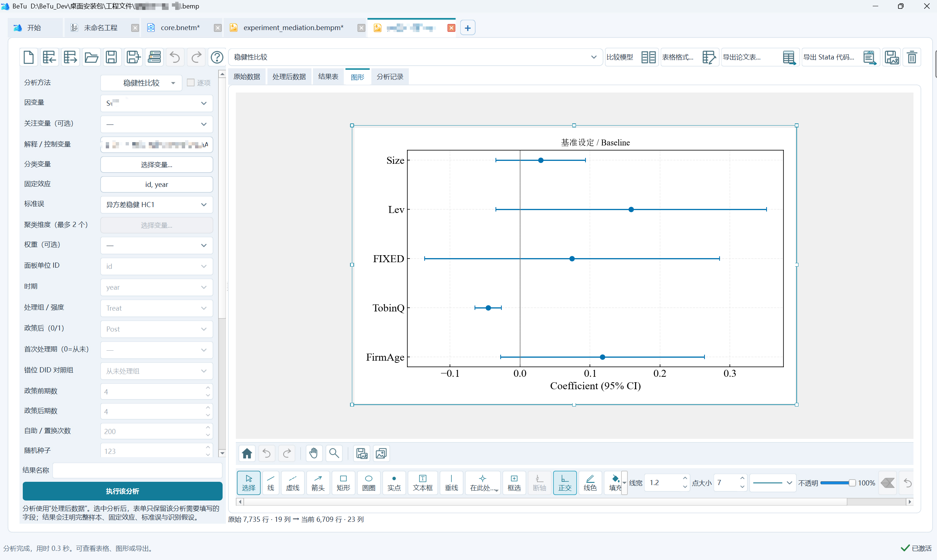Click the save disk icon

(x=112, y=57)
